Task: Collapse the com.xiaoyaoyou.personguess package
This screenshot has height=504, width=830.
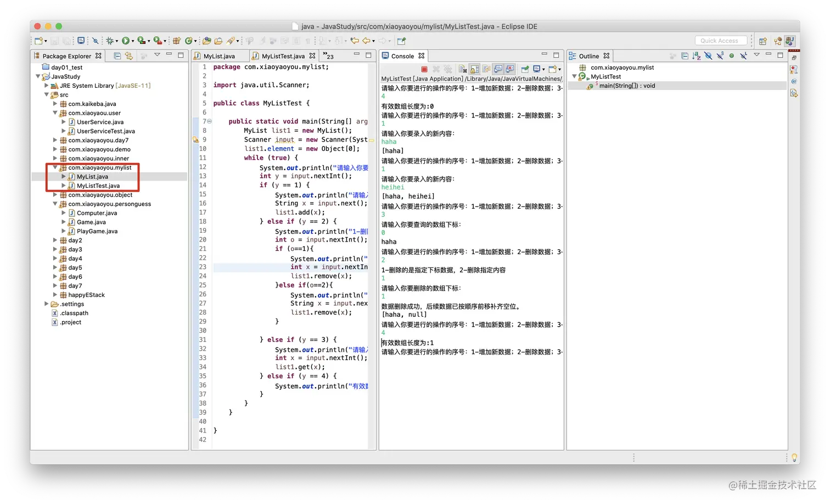Action: pos(55,204)
